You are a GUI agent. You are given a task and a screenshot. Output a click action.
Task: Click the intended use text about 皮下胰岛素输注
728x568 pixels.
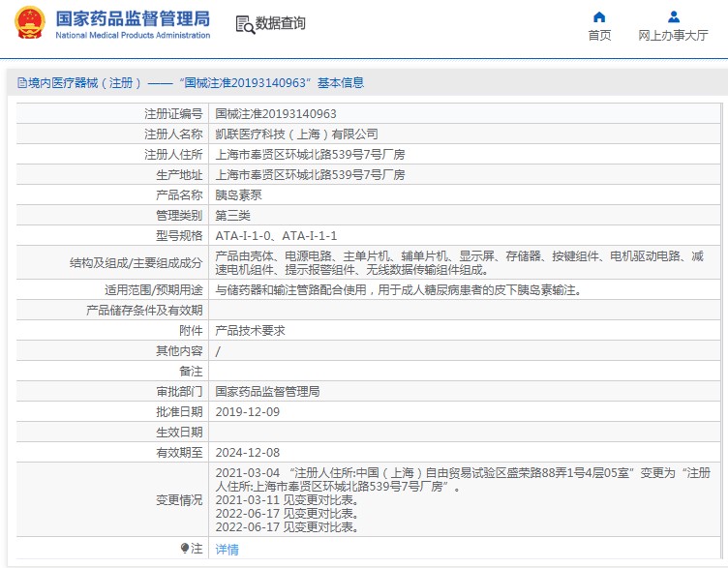399,290
